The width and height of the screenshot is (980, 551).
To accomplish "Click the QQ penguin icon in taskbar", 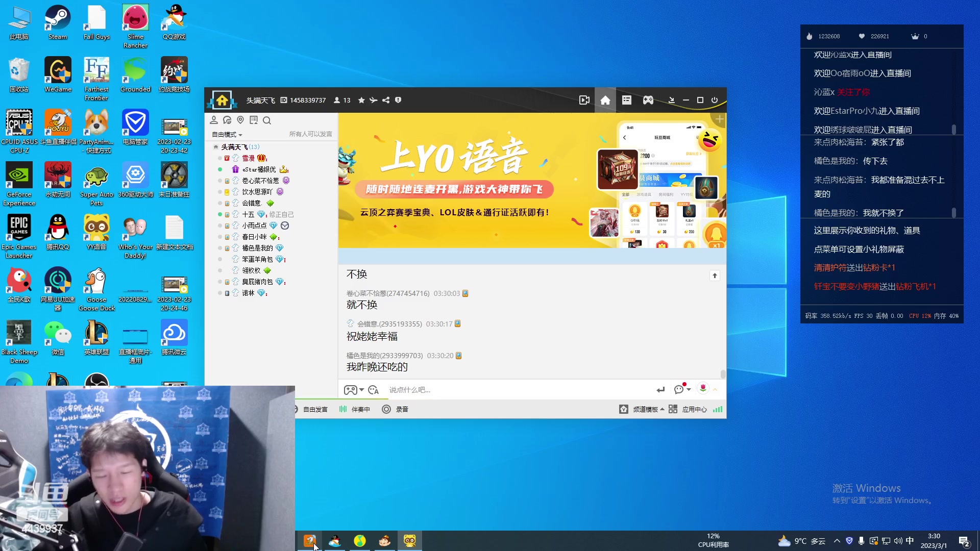I will point(335,541).
